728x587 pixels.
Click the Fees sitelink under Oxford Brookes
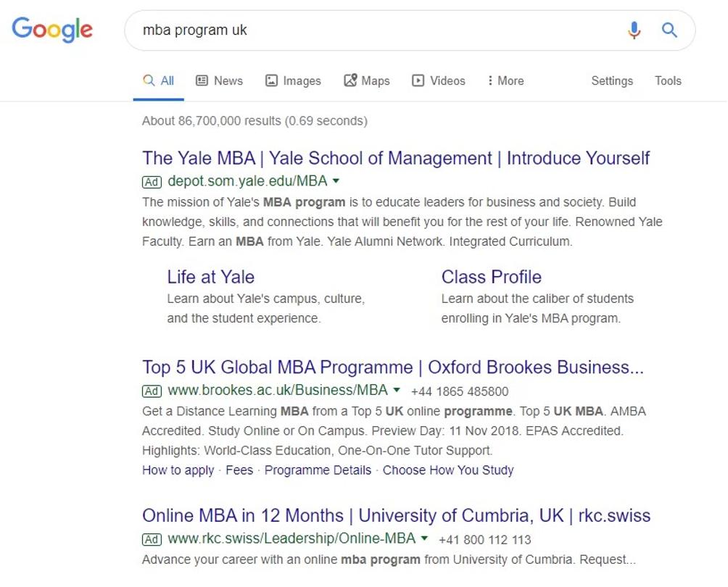click(x=239, y=470)
